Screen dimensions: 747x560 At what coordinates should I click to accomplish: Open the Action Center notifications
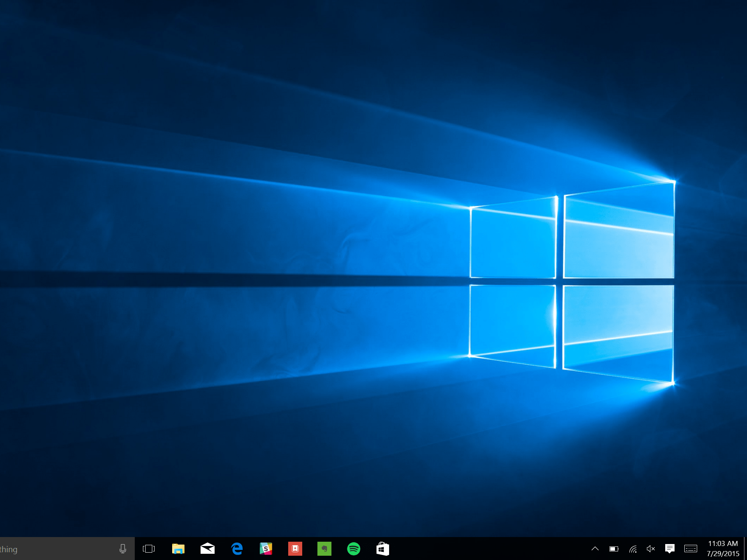tap(670, 549)
